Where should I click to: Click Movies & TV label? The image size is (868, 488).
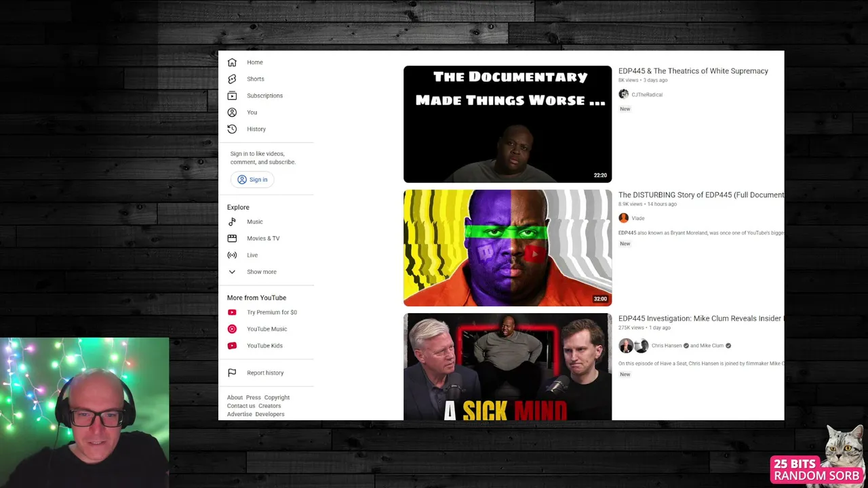tap(263, 239)
